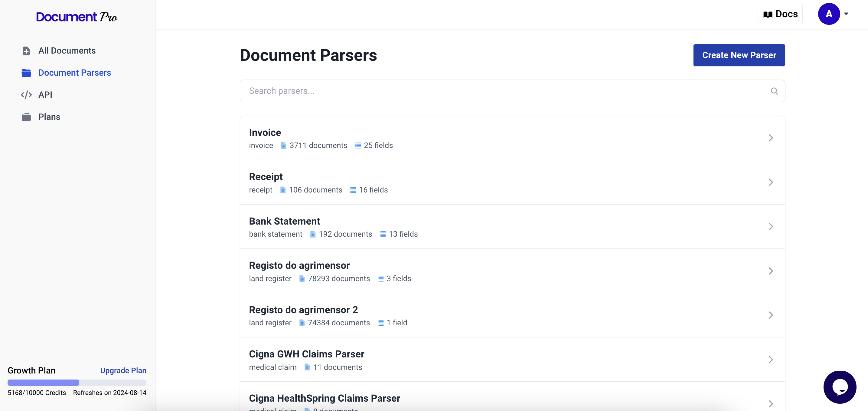This screenshot has height=411, width=868.
Task: Go to All Documents menu
Action: [x=67, y=51]
